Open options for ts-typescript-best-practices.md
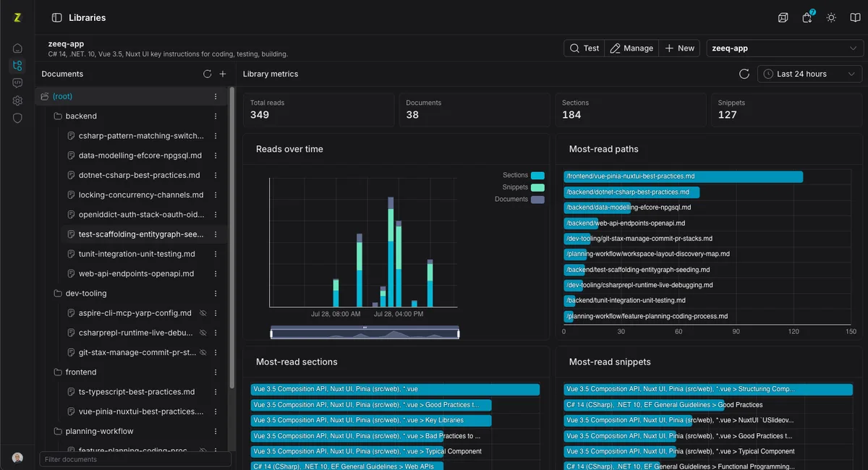868x470 pixels. tap(216, 392)
